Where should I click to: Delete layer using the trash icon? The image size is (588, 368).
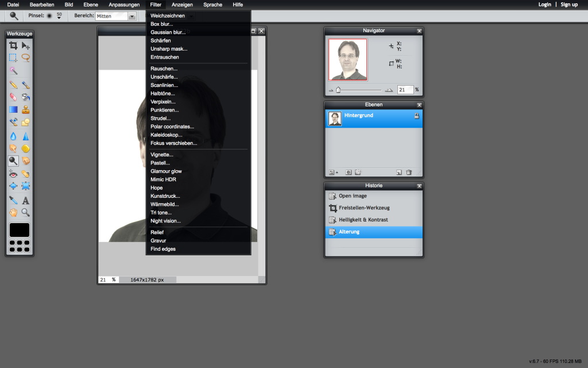pyautogui.click(x=409, y=172)
